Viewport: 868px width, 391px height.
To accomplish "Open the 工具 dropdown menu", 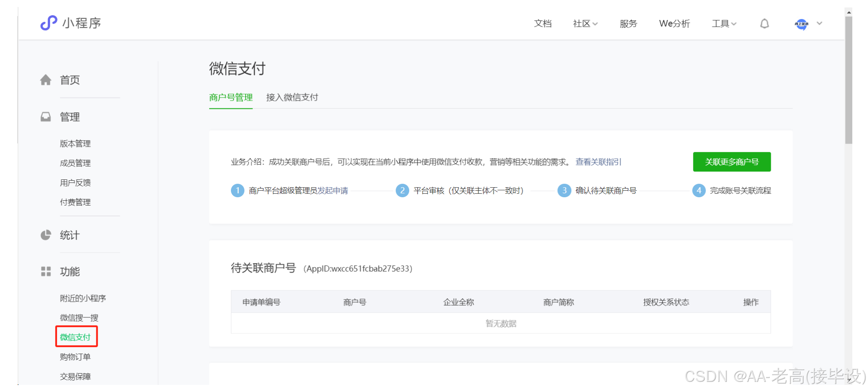I will pos(724,24).
